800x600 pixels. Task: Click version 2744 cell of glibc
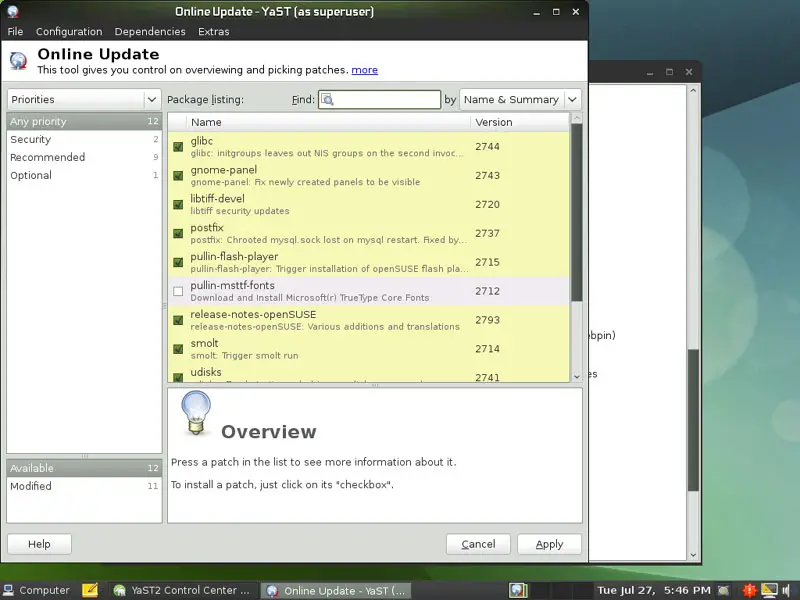pyautogui.click(x=487, y=147)
